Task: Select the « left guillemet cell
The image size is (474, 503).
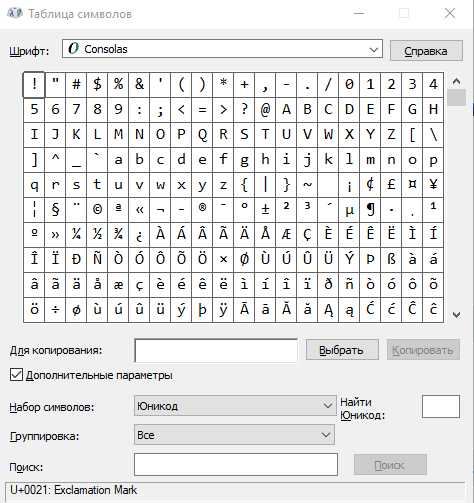Action: (139, 210)
